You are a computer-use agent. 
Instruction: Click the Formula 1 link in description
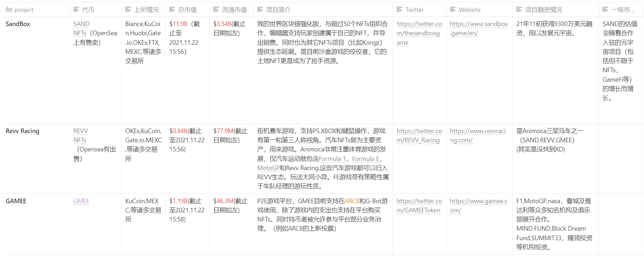[x=332, y=159]
